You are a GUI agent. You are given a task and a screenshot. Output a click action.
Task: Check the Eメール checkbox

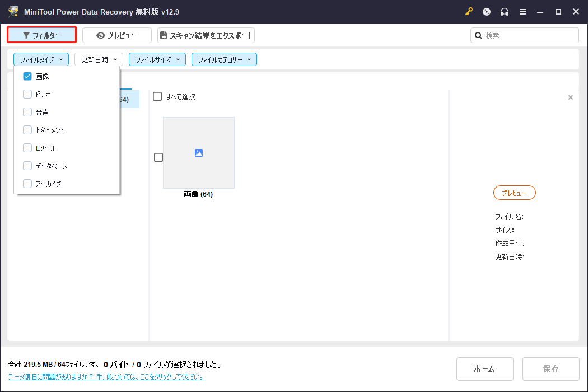tap(27, 148)
